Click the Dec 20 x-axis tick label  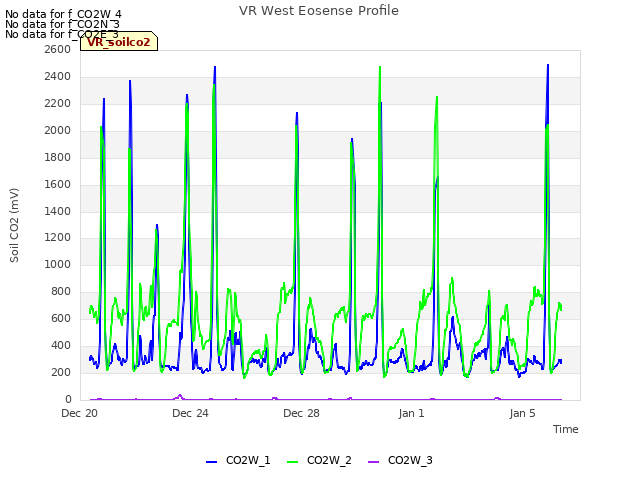click(80, 413)
